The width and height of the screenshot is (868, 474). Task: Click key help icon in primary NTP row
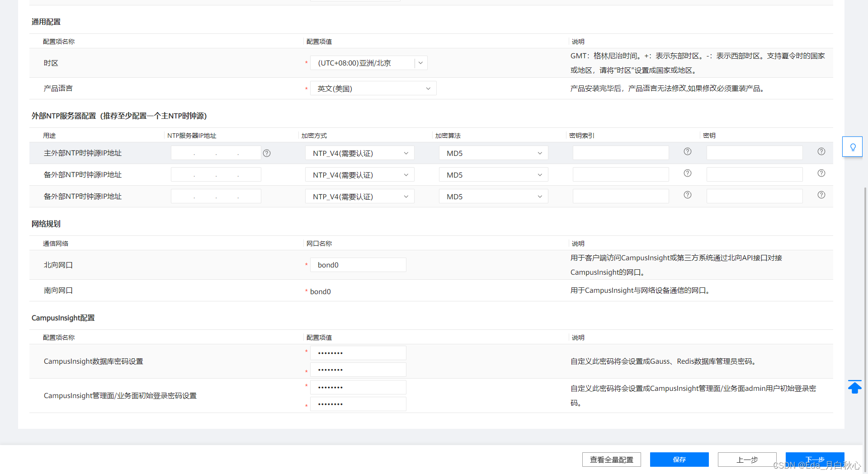pos(821,151)
